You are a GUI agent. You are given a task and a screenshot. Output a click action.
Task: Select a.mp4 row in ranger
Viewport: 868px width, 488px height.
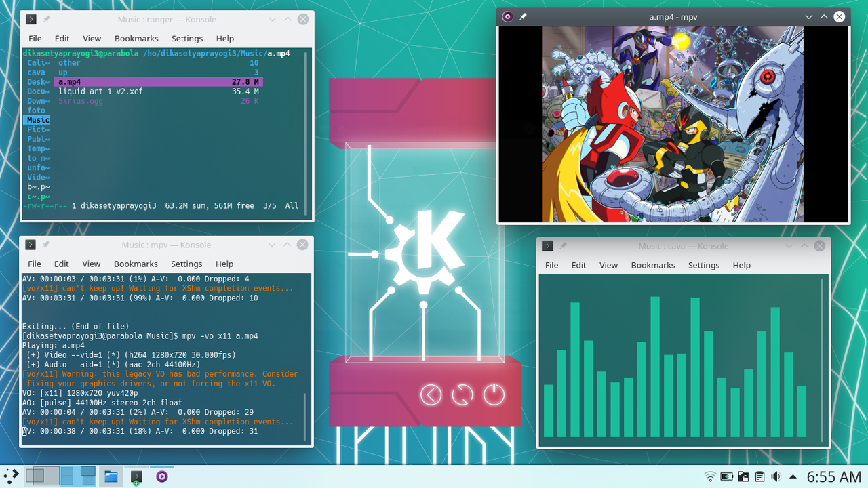pos(158,82)
